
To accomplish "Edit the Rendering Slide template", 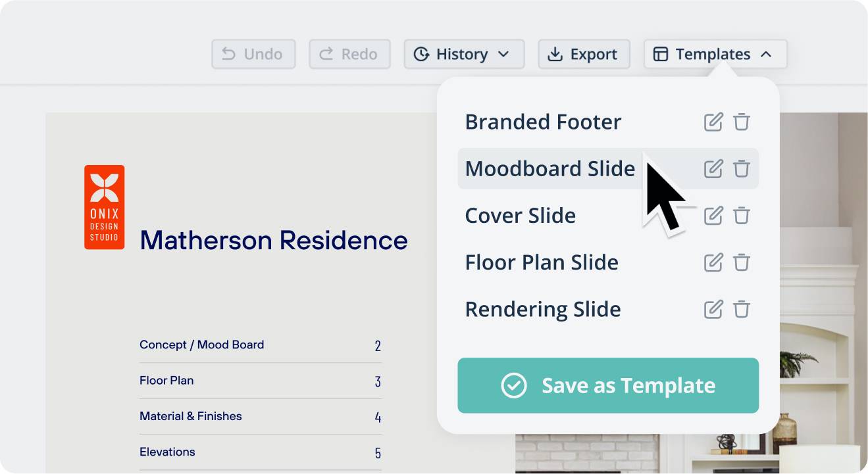I will point(713,310).
